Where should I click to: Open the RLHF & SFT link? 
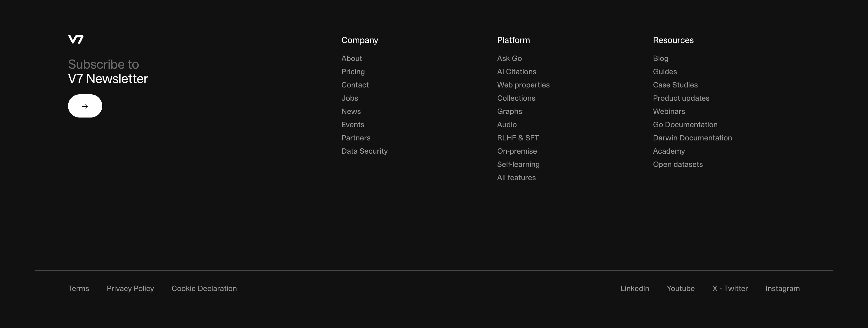518,138
